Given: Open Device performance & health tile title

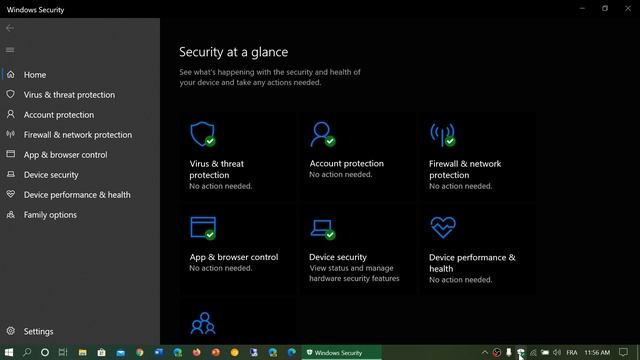Looking at the screenshot, I should point(472,263).
